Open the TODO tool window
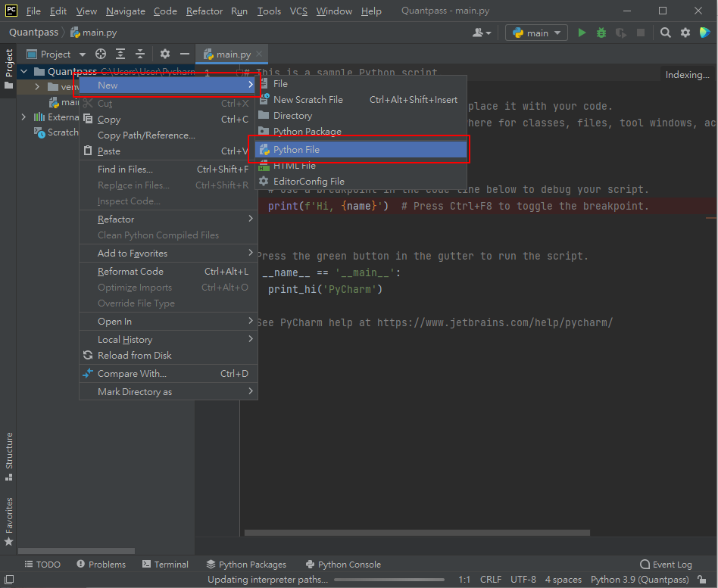718x588 pixels. (x=42, y=565)
